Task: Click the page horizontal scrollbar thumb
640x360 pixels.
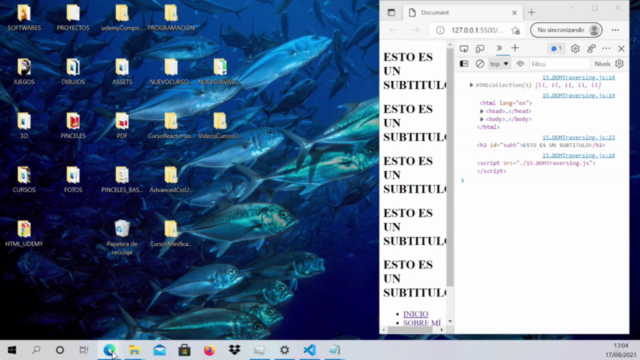Action: click(411, 329)
